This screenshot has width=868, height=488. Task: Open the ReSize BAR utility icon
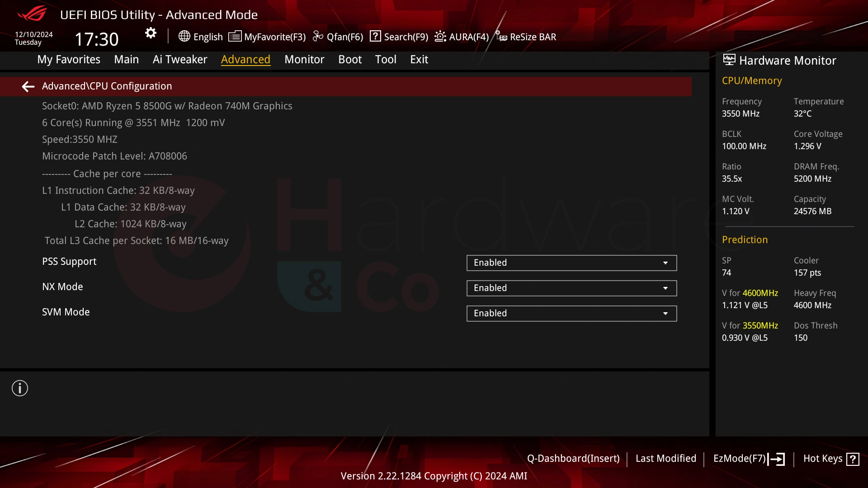coord(501,36)
